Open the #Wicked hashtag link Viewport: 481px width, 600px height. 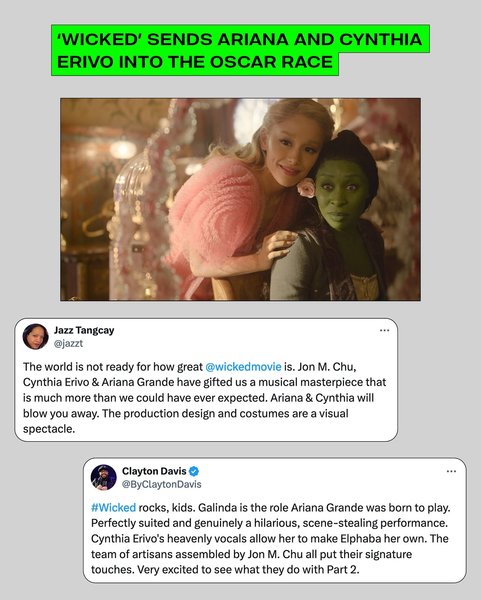tap(114, 507)
